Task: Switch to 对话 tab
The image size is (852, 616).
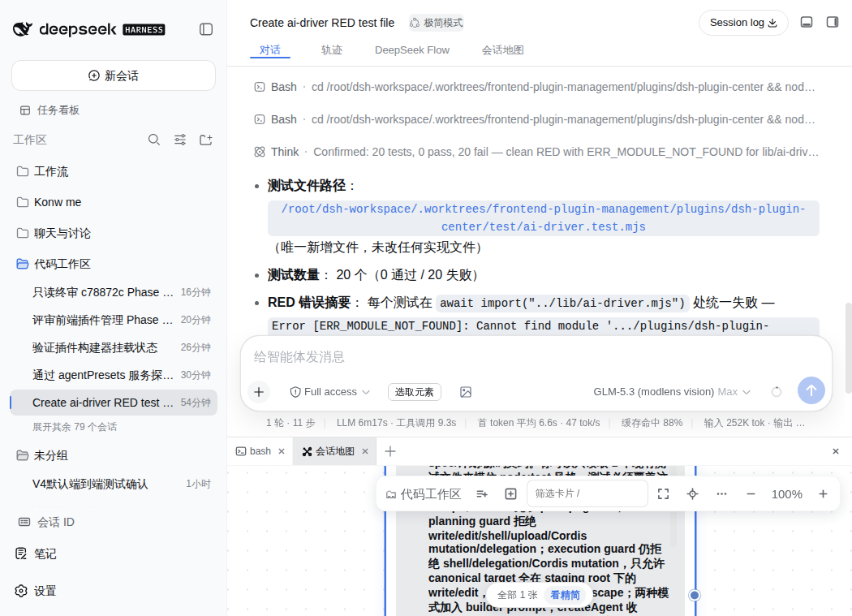Action: point(270,50)
